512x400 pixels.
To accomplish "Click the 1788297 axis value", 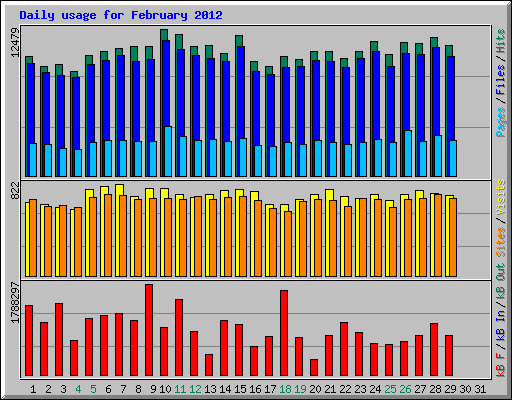I will (15, 303).
